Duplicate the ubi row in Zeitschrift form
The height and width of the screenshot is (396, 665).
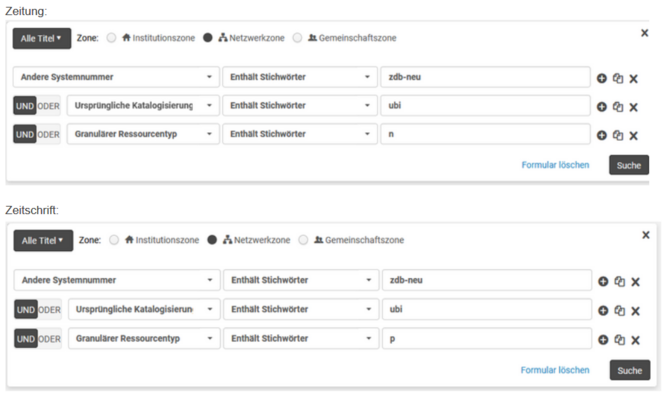point(620,311)
